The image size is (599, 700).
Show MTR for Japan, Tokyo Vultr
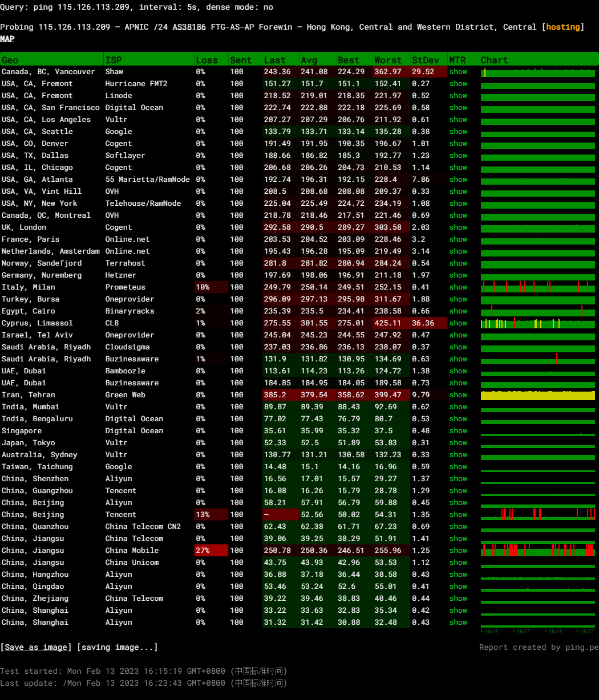[x=458, y=443]
